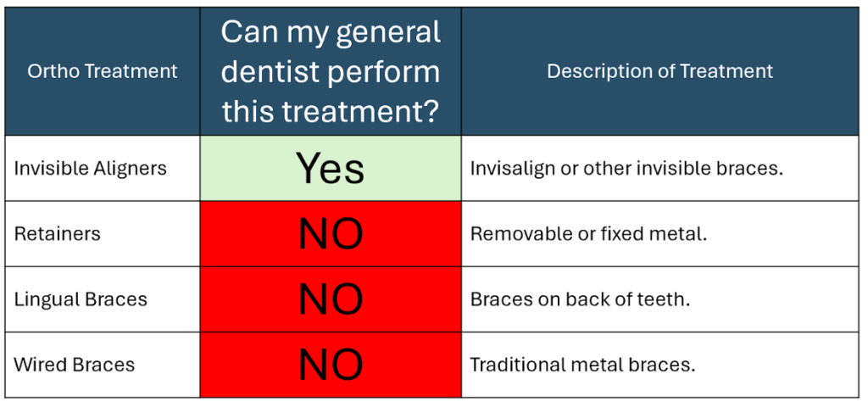Click the Ortho Treatment column header
Image resolution: width=868 pixels, height=402 pixels.
pos(103,71)
